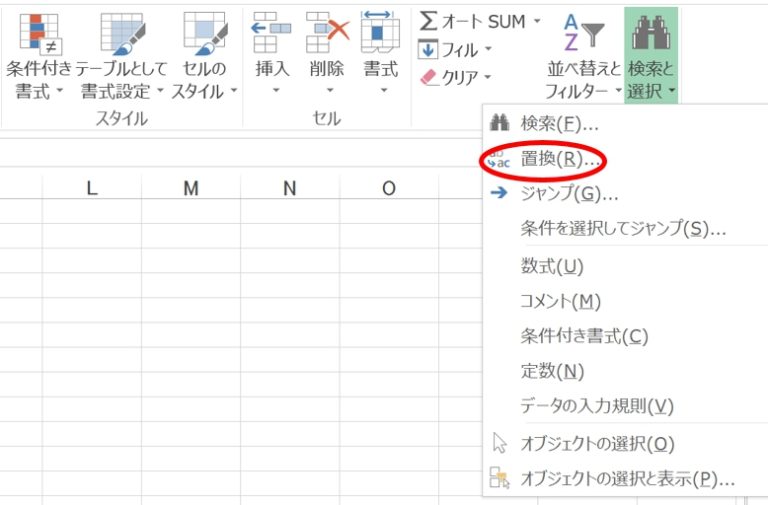
Task: Select 置換(R)... replace menu item
Action: 561,158
